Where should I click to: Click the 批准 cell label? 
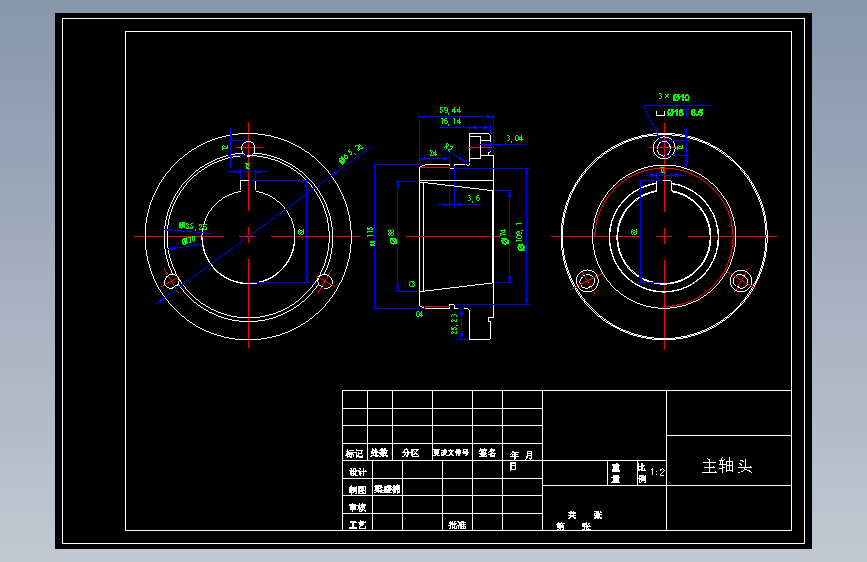[x=457, y=525]
